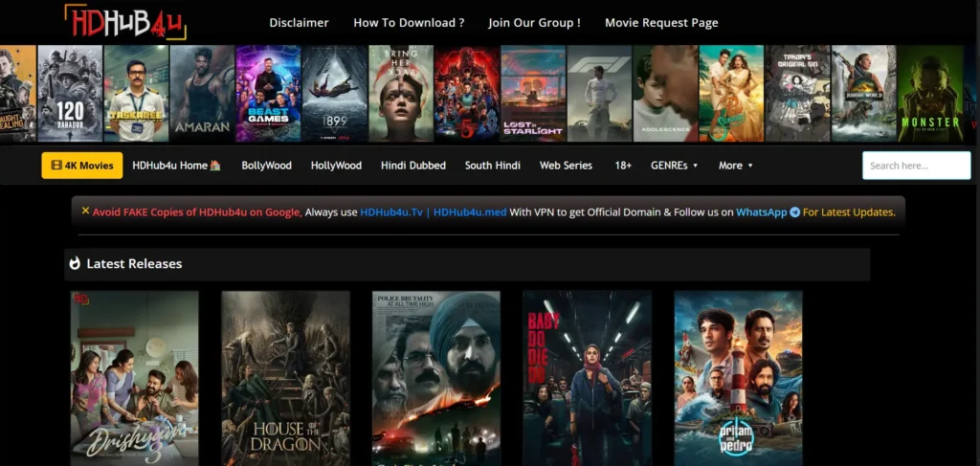980x466 pixels.
Task: Open the Bring Her Back poster
Action: pyautogui.click(x=401, y=93)
